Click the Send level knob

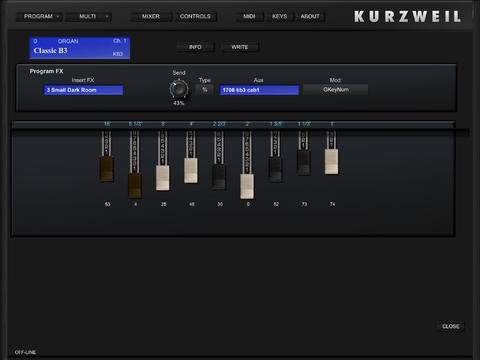(x=179, y=89)
